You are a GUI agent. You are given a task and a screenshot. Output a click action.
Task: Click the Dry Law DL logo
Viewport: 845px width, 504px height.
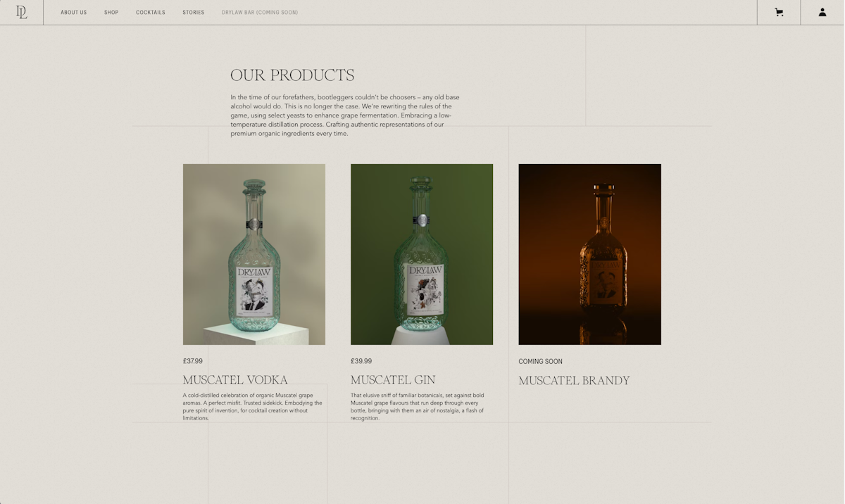point(22,12)
